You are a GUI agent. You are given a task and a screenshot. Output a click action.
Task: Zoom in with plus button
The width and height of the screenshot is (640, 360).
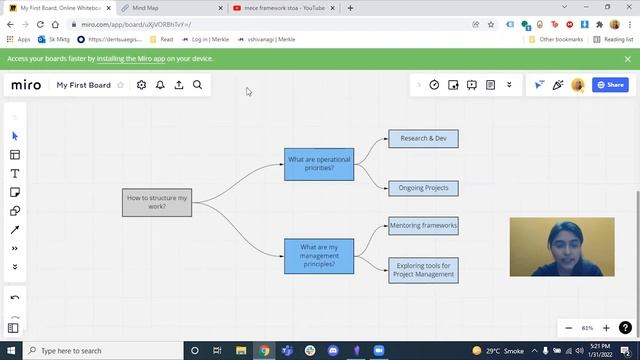point(606,328)
